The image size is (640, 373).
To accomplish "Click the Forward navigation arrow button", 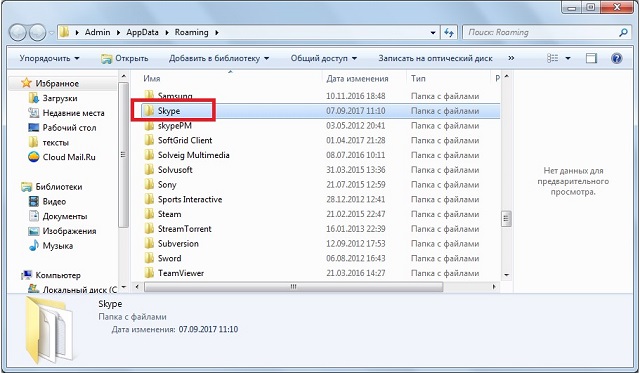I will pos(38,32).
